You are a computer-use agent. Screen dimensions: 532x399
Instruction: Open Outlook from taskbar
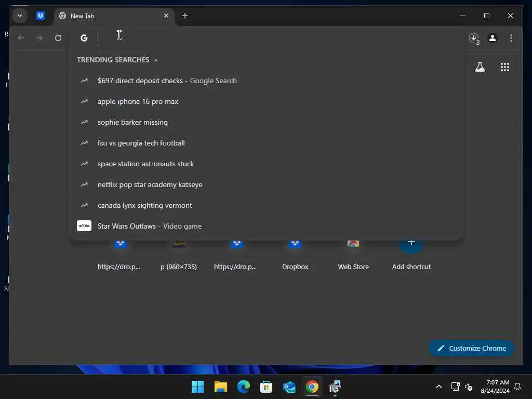click(x=289, y=387)
